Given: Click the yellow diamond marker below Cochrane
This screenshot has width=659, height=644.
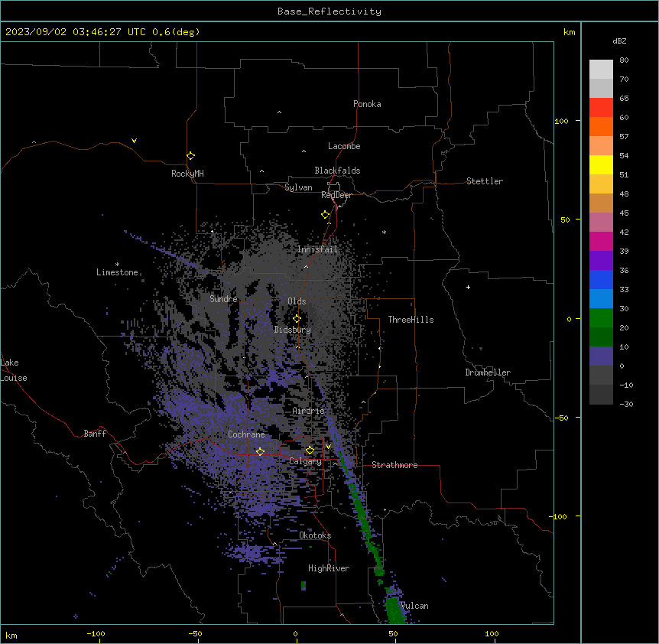Looking at the screenshot, I should pyautogui.click(x=261, y=451).
